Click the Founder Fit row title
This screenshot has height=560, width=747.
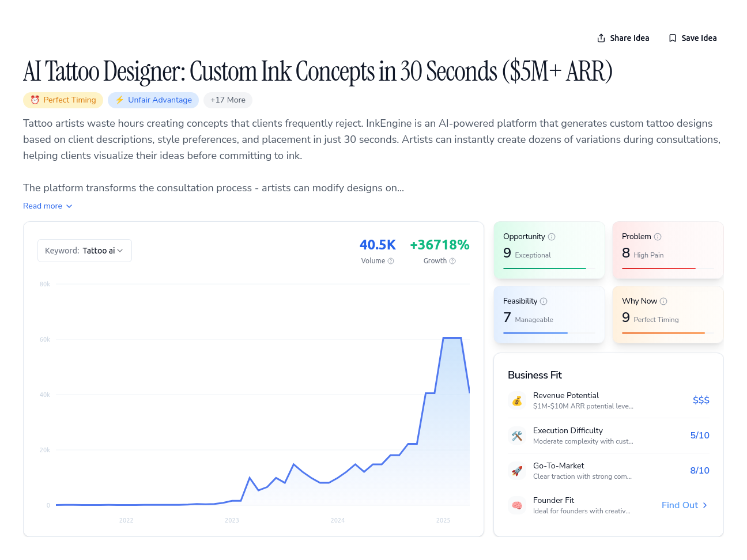click(x=553, y=500)
